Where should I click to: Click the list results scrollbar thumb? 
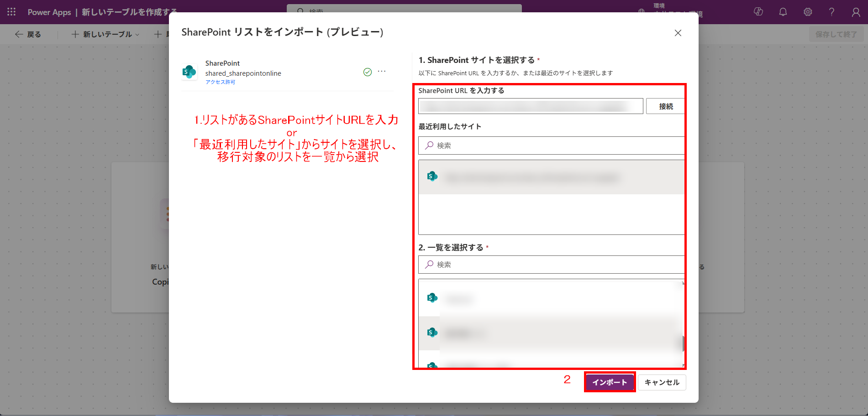pos(684,343)
